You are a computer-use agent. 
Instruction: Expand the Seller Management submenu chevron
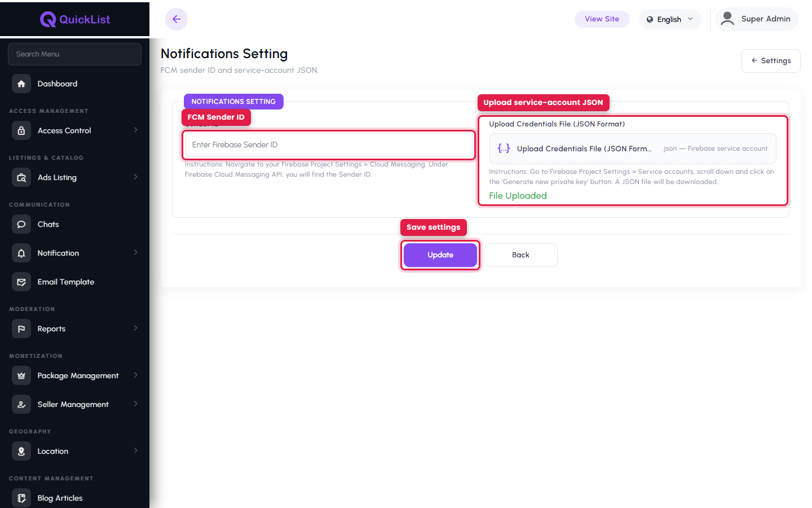click(x=136, y=404)
